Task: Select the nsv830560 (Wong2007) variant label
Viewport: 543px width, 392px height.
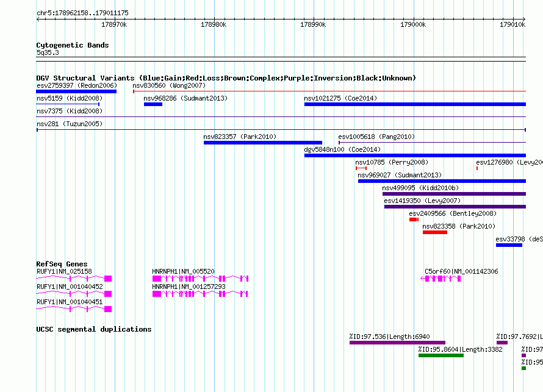Action: [169, 85]
